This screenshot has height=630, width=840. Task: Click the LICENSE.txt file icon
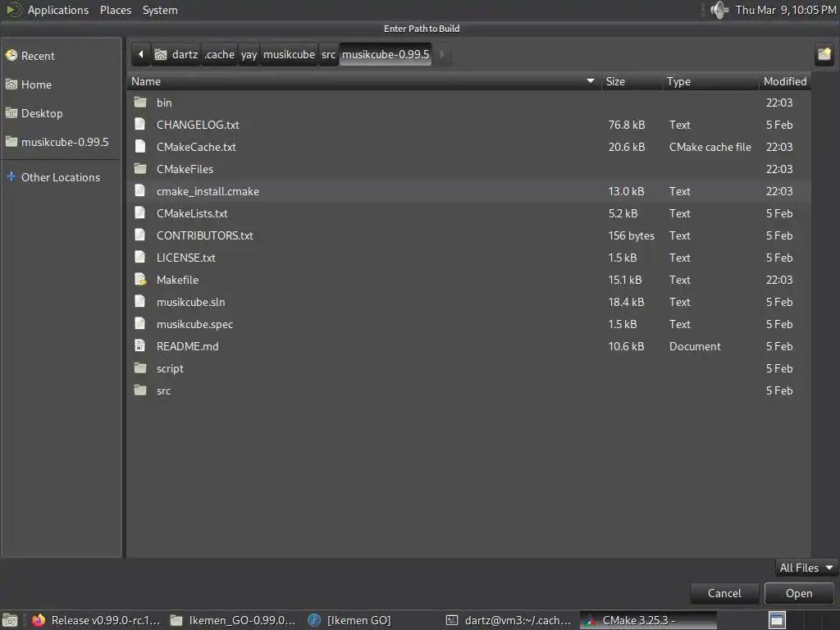click(x=139, y=257)
